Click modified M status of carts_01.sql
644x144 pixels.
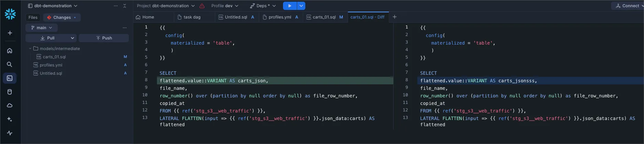(x=125, y=57)
